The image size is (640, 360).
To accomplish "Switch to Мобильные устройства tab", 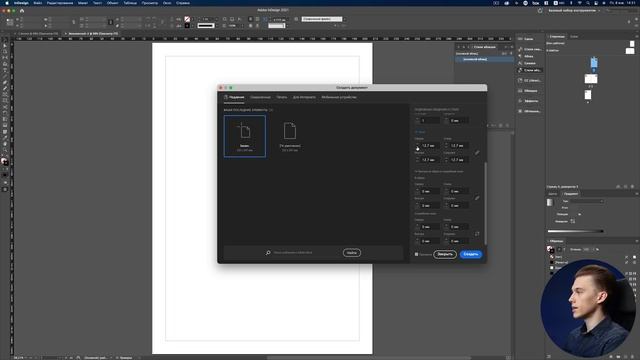I will [x=339, y=97].
